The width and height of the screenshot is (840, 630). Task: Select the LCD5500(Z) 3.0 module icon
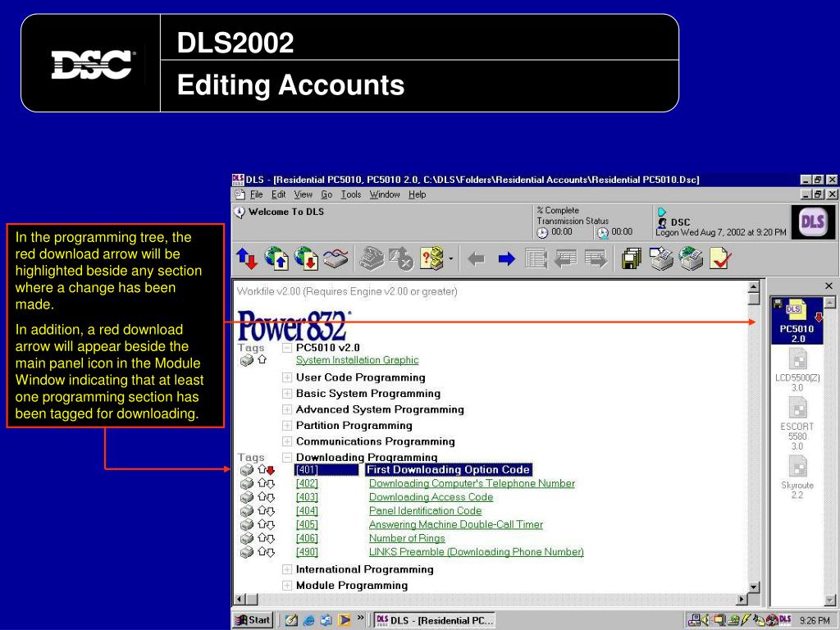tap(797, 370)
